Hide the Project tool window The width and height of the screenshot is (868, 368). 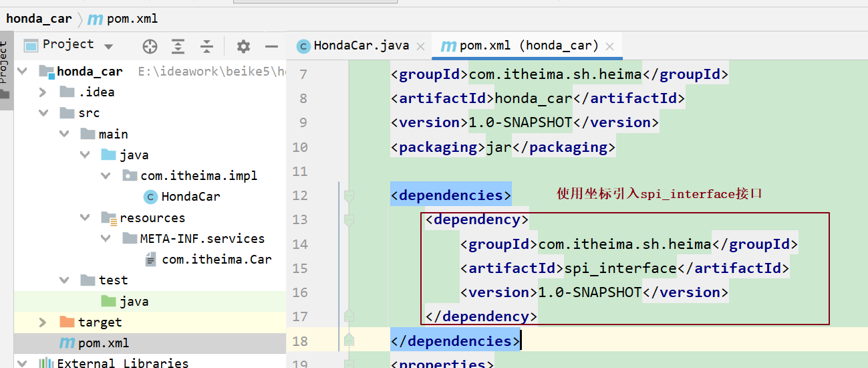[271, 46]
